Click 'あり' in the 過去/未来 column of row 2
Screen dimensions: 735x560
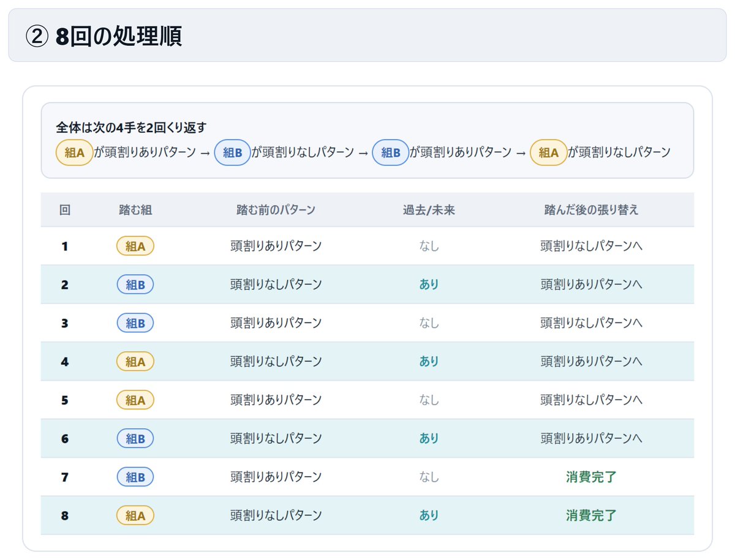(x=429, y=285)
